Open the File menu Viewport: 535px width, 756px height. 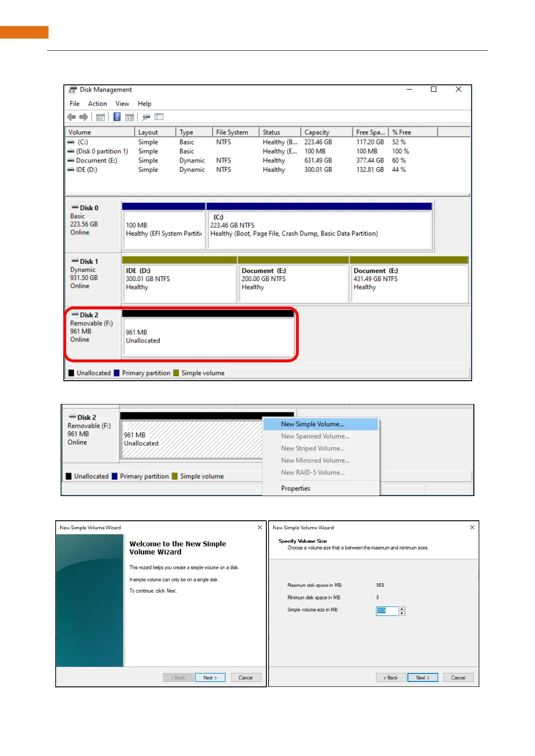(75, 104)
